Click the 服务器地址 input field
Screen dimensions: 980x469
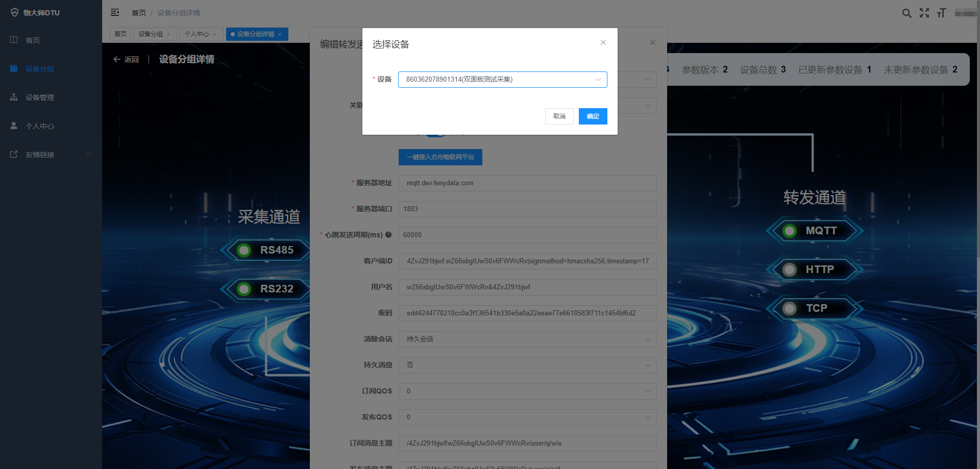pyautogui.click(x=527, y=183)
